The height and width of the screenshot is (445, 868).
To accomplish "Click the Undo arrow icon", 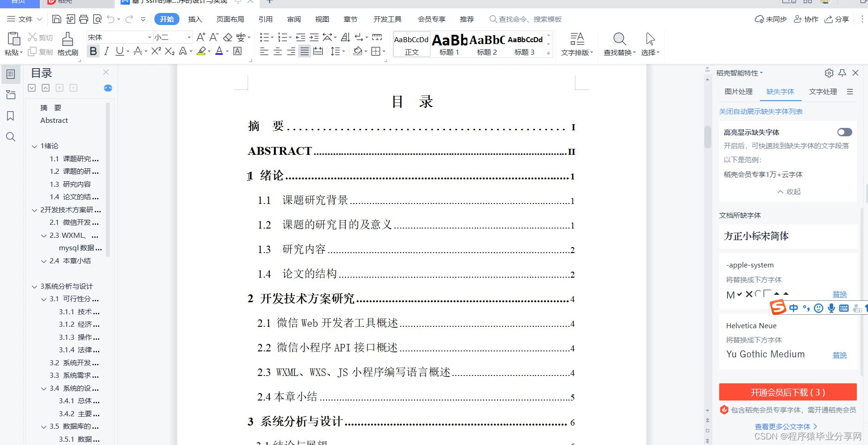I will (x=110, y=19).
